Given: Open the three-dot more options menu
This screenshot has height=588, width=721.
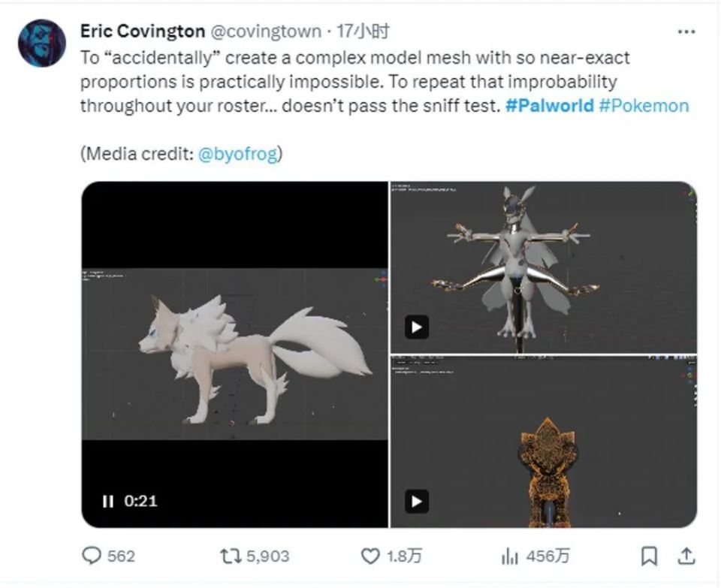Looking at the screenshot, I should (x=686, y=32).
